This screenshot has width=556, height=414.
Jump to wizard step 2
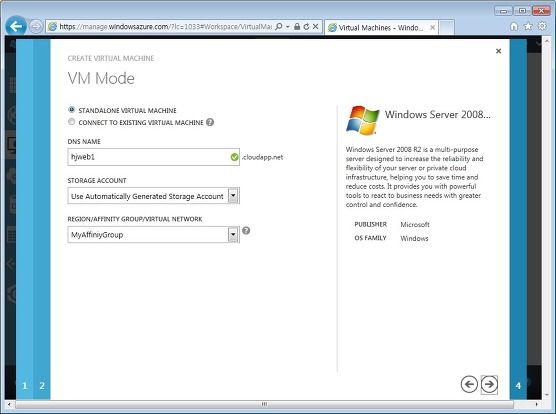pyautogui.click(x=42, y=386)
